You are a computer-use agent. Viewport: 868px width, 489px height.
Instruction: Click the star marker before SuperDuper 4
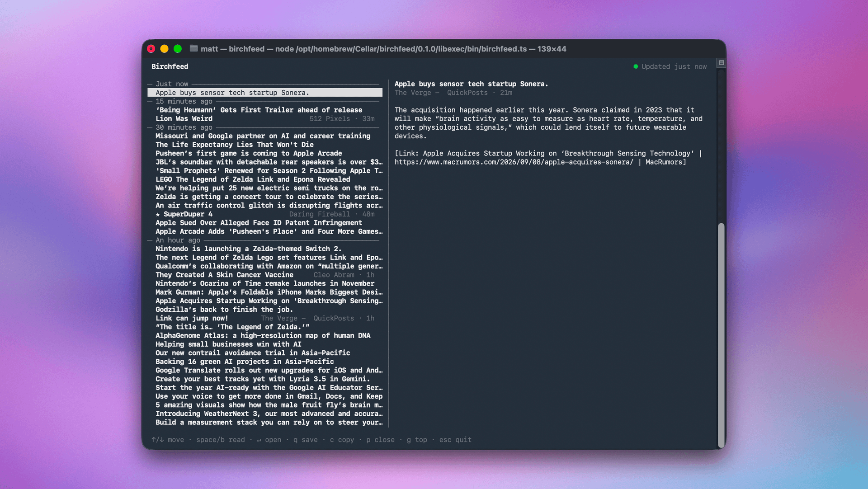pos(158,214)
